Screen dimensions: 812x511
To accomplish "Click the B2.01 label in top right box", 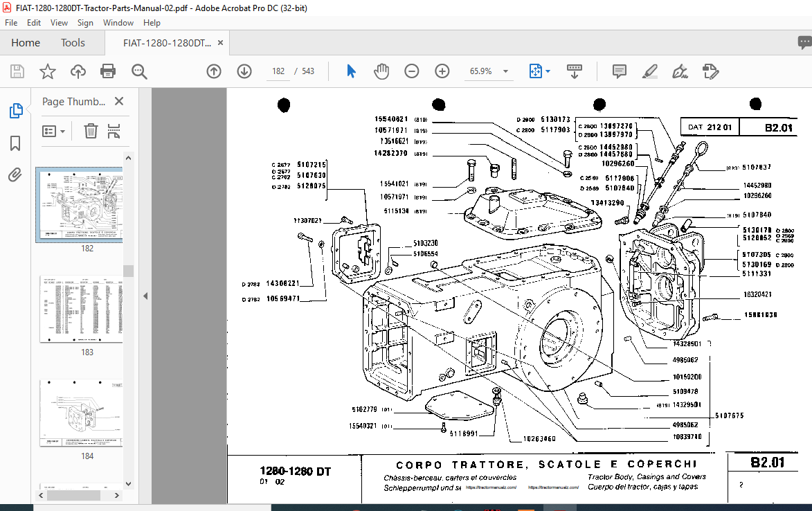I will (x=778, y=127).
